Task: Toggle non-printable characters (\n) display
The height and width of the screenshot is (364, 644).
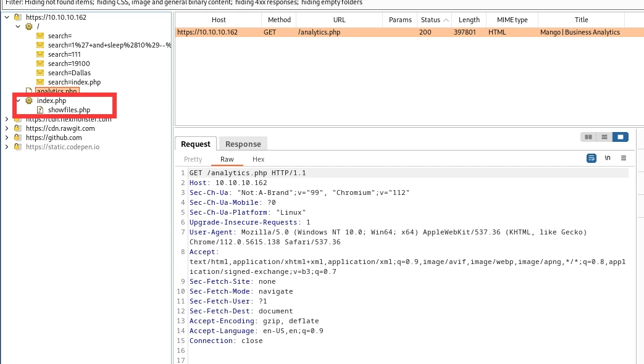Action: [608, 158]
